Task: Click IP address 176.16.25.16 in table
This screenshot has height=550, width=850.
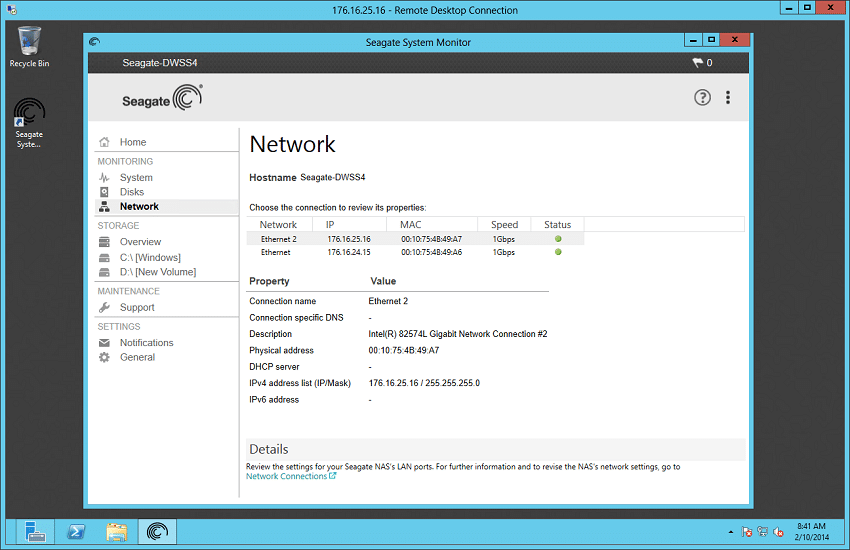Action: [x=349, y=239]
